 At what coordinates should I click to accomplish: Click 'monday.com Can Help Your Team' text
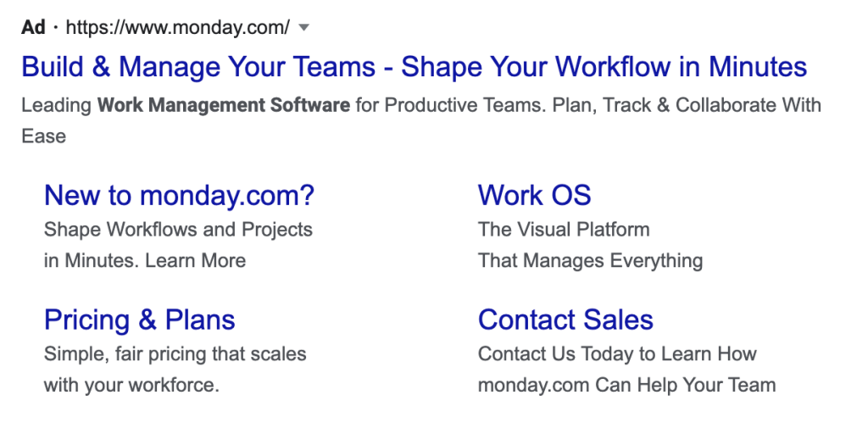click(x=626, y=385)
